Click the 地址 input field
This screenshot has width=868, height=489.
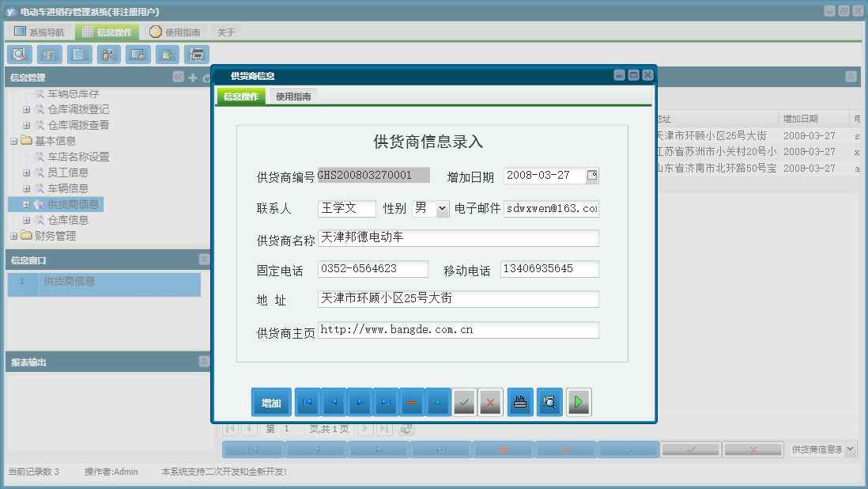(x=458, y=299)
